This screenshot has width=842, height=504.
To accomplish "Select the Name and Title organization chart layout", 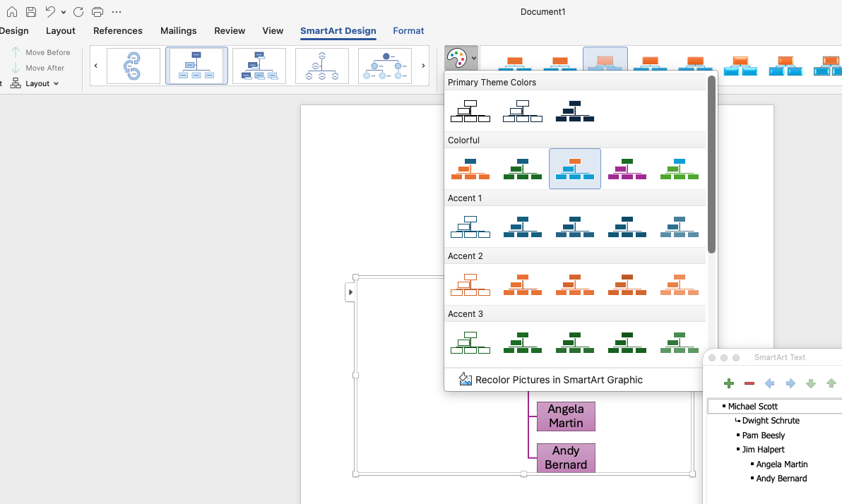I will tap(259, 66).
